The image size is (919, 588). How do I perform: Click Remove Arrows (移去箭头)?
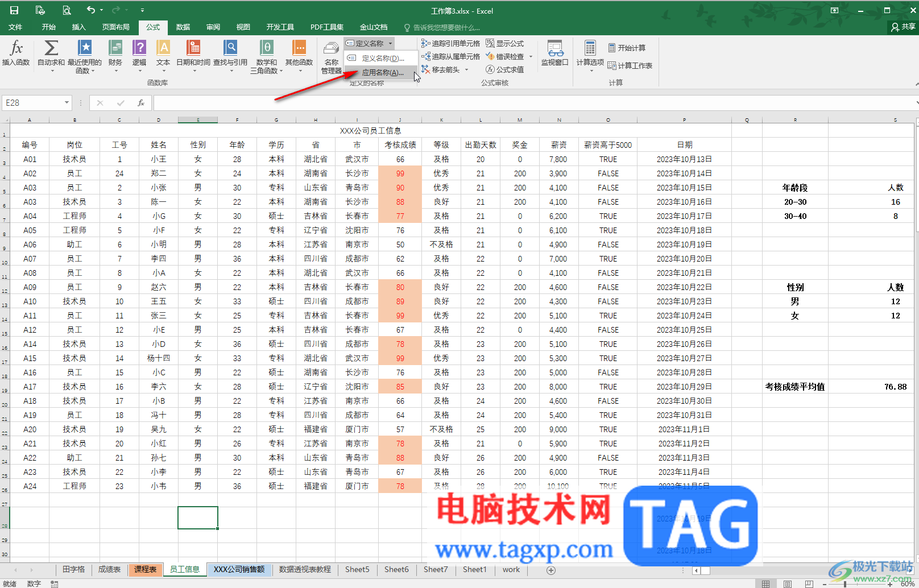point(441,69)
